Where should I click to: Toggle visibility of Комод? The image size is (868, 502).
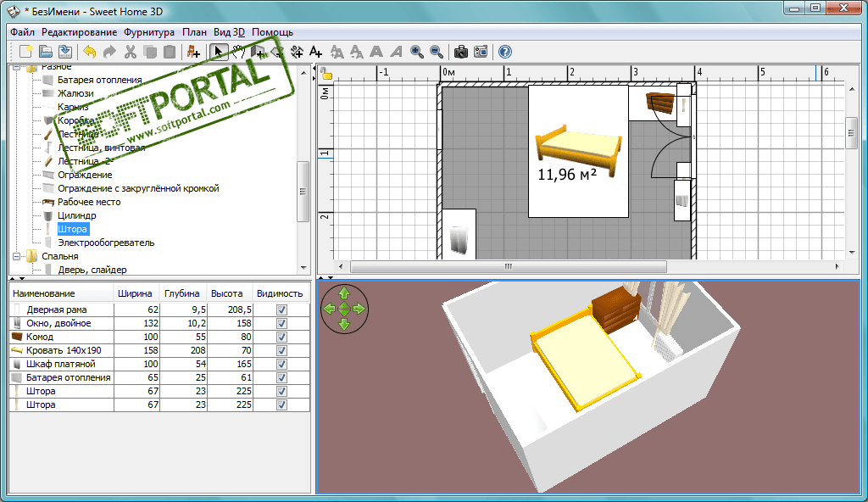(x=281, y=337)
